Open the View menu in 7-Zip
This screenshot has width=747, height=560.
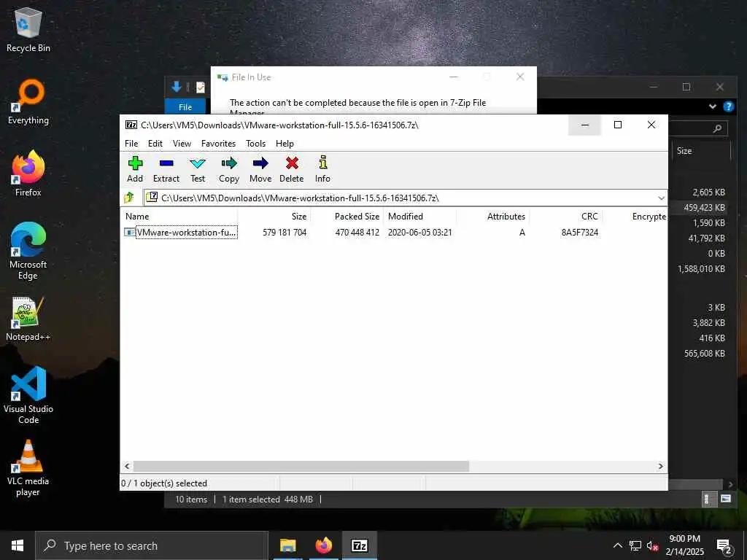click(x=182, y=144)
